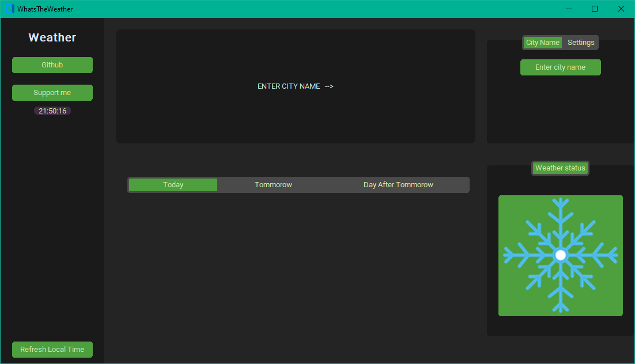Image resolution: width=635 pixels, height=364 pixels.
Task: Switch to the Settings tab
Action: pyautogui.click(x=581, y=43)
